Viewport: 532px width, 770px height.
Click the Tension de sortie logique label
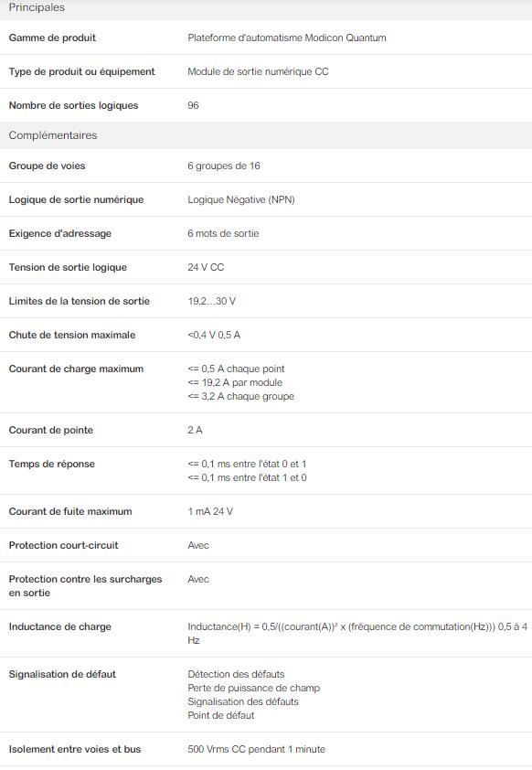[68, 268]
